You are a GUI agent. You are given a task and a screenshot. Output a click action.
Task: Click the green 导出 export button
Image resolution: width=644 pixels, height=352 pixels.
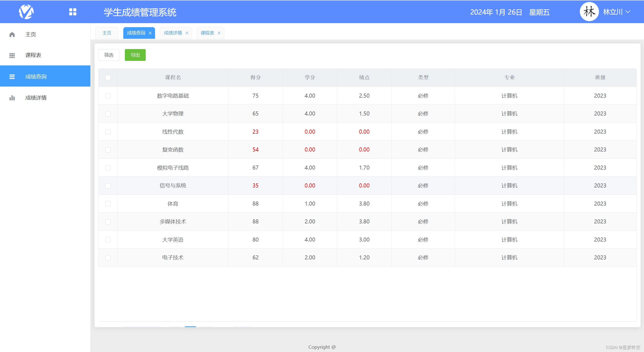pos(135,55)
